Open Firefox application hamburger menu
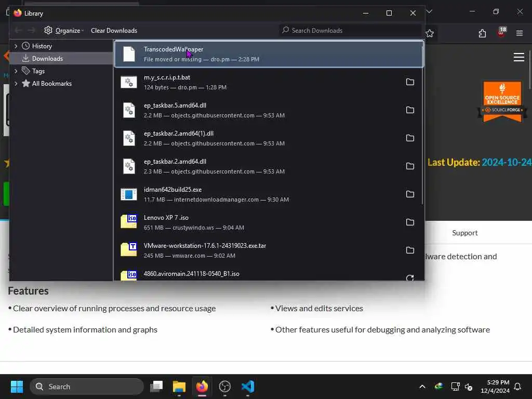 (520, 33)
